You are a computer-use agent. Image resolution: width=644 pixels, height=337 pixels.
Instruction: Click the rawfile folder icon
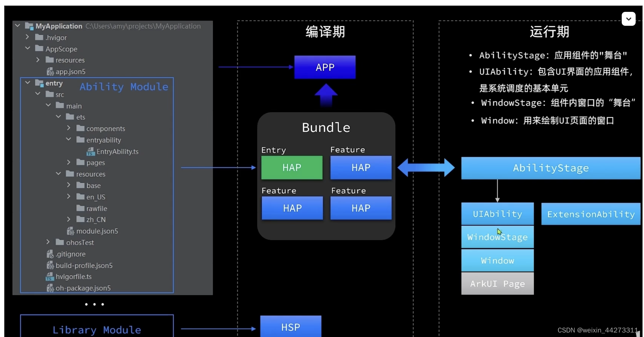click(80, 208)
